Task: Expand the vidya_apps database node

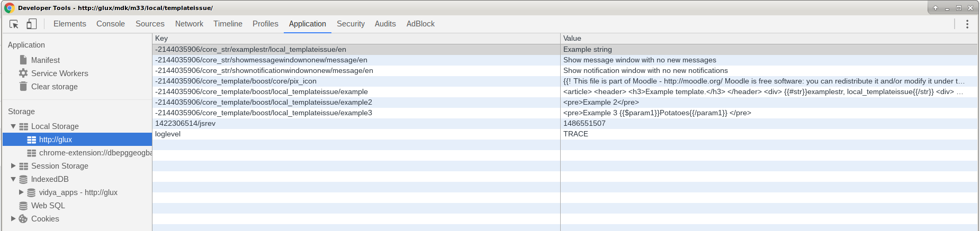Action: pyautogui.click(x=21, y=192)
